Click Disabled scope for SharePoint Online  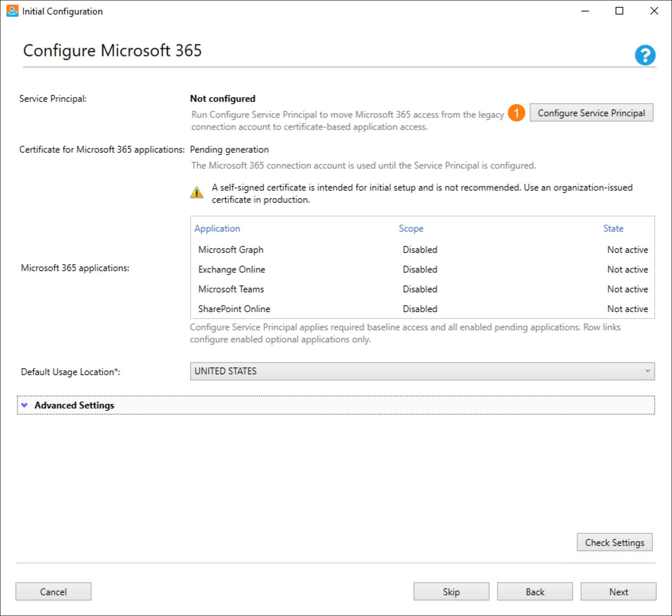point(420,309)
